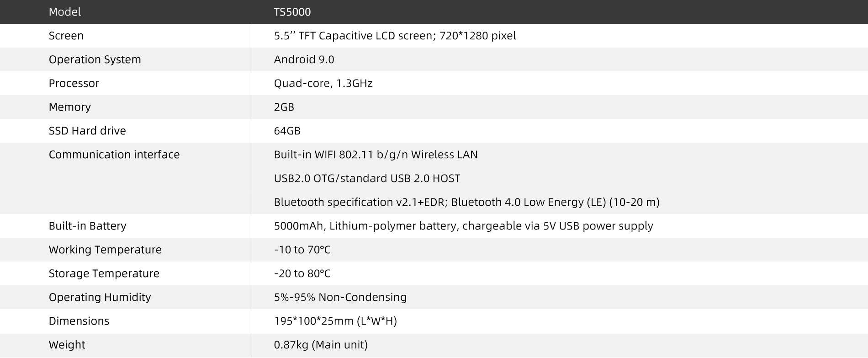Click the Model header label
Viewport: 868px width, 358px height.
64,12
